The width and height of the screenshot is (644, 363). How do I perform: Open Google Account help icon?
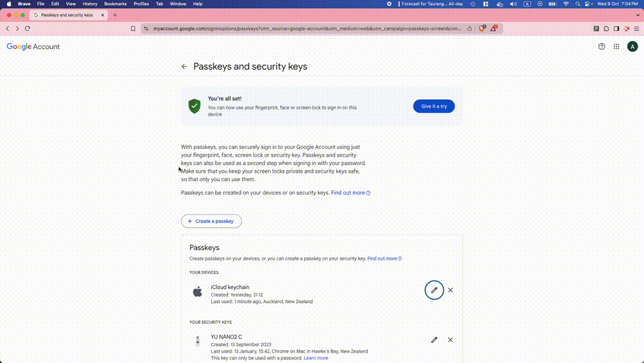click(x=601, y=46)
